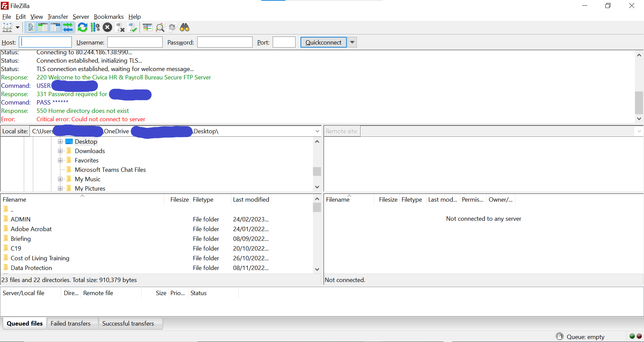The width and height of the screenshot is (644, 342).
Task: Click message log scrollbar down arrow
Action: pyautogui.click(x=639, y=119)
